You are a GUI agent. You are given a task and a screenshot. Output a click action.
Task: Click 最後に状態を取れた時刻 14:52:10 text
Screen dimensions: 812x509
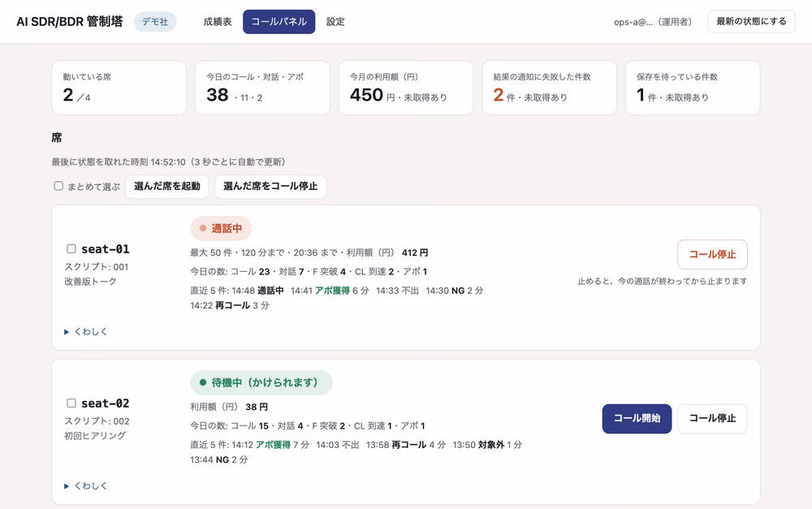(x=118, y=162)
